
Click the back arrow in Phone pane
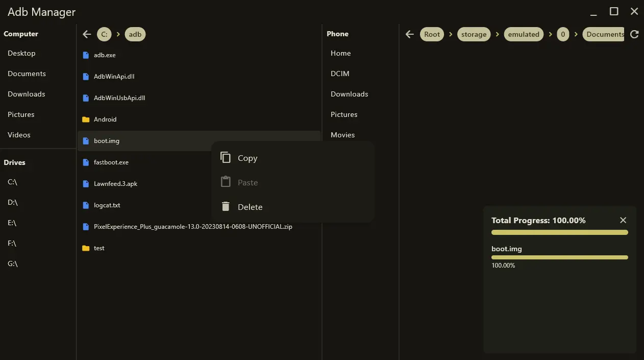(x=409, y=34)
